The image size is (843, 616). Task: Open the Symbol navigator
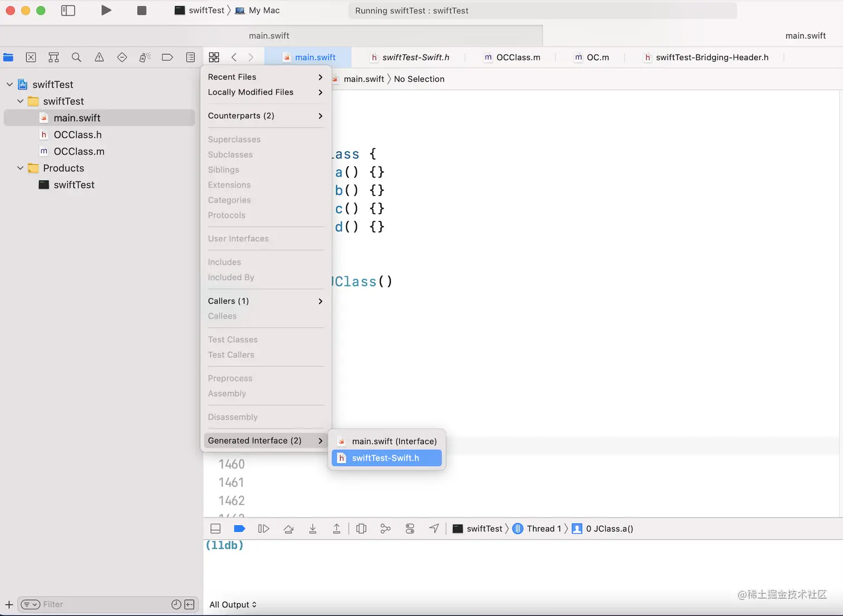tap(54, 57)
